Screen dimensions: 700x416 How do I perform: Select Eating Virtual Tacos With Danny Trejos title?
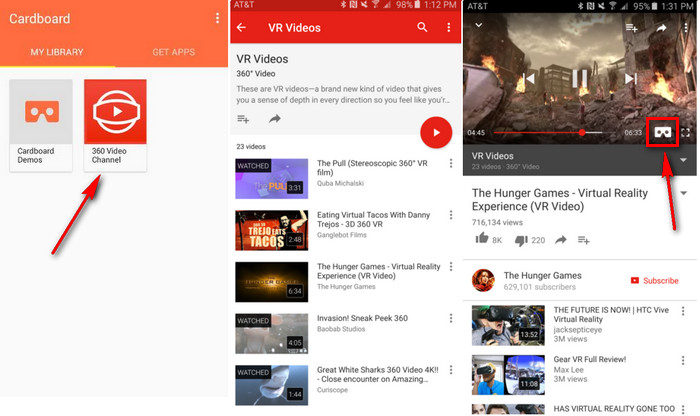[373, 220]
